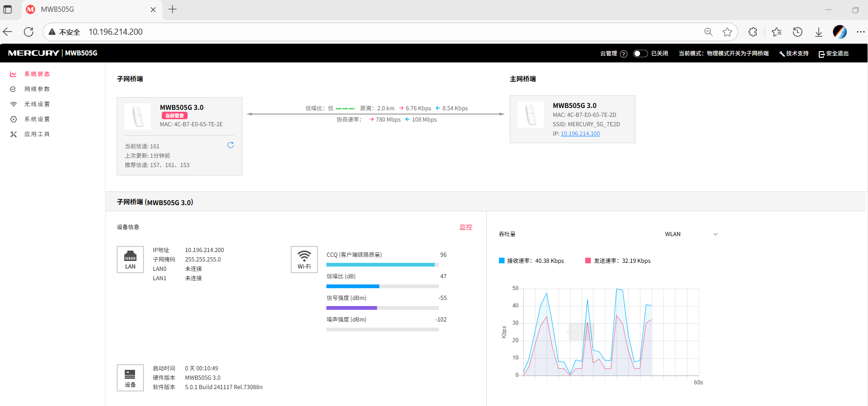Click the LAN port icon
Screen dimensions: 868x406
(130, 260)
